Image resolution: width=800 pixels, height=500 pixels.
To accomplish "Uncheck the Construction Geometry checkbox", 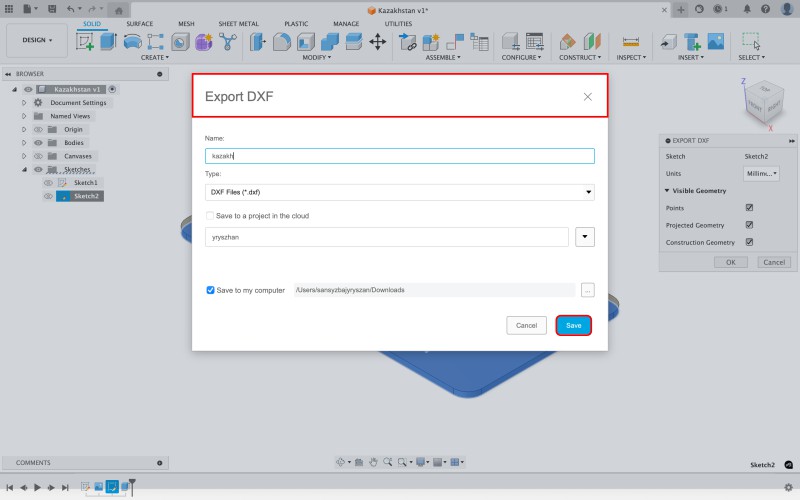I will click(x=749, y=242).
